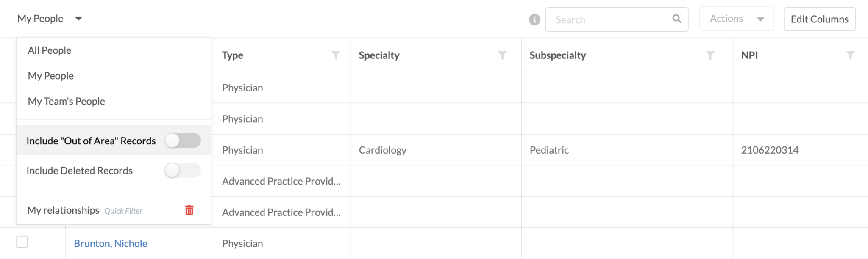Filter the Type column

coord(336,55)
